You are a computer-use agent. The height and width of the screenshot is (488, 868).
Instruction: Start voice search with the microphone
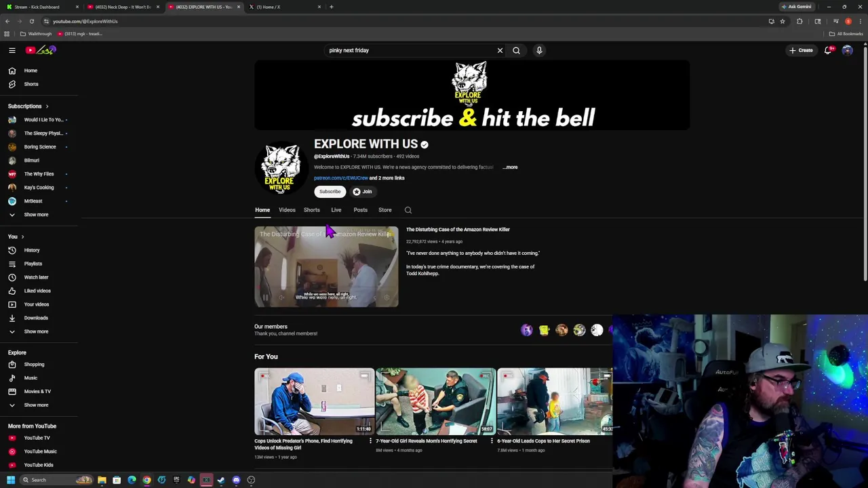coord(539,50)
